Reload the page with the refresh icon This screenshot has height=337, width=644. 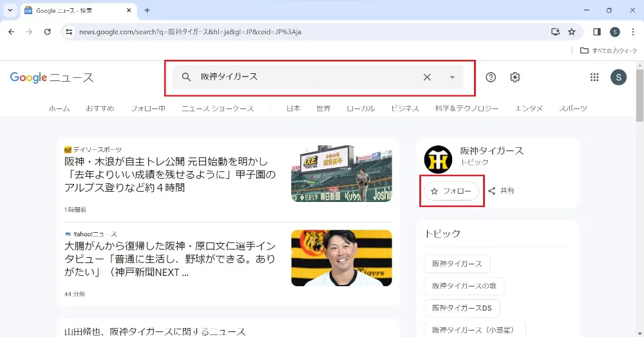(x=47, y=32)
